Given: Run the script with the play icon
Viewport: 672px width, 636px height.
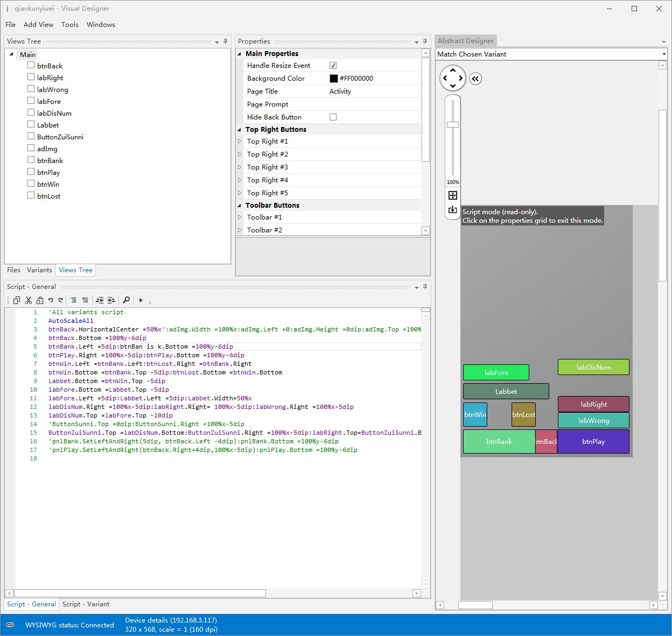Looking at the screenshot, I should tap(141, 300).
